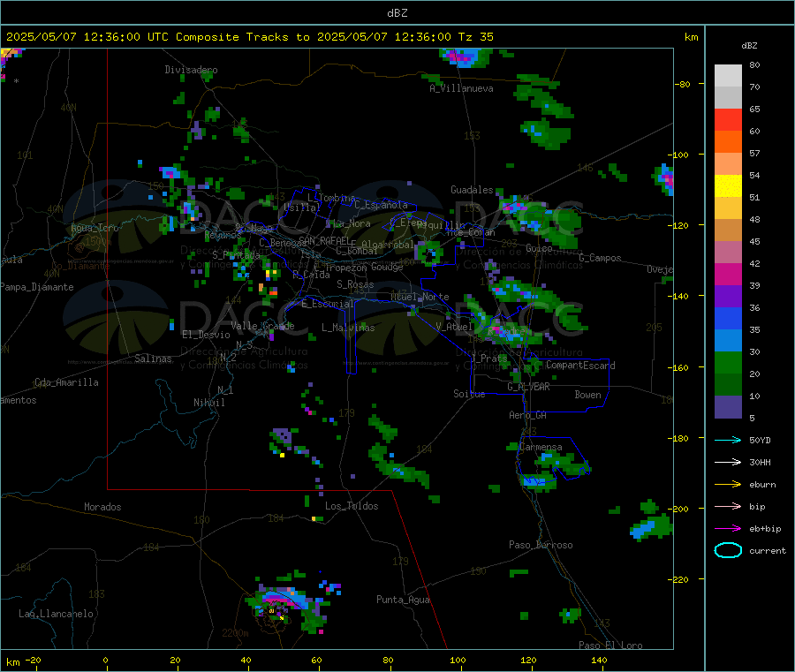This screenshot has width=795, height=672.
Task: Click the 'Punta_Agua' map label
Action: (x=403, y=600)
